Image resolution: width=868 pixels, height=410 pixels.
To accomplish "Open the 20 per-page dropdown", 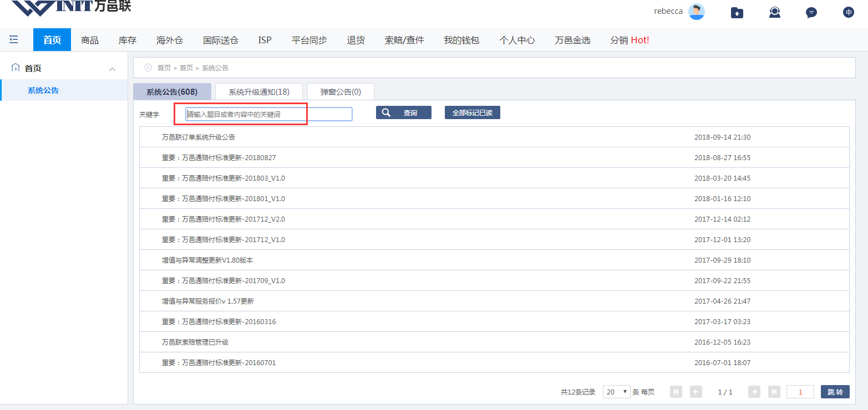I will click(617, 392).
